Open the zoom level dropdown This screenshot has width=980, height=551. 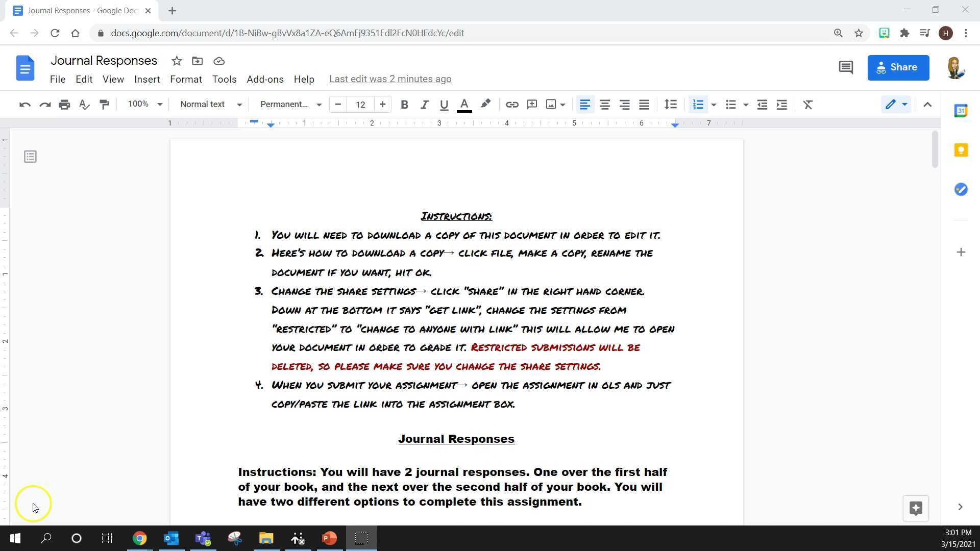coord(144,104)
